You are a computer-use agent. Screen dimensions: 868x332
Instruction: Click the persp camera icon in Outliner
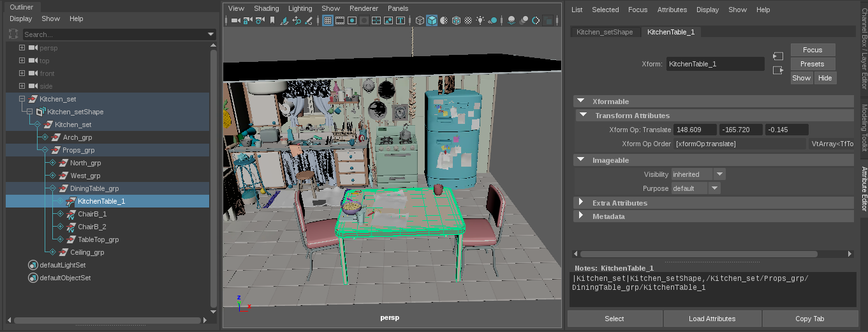pos(33,48)
